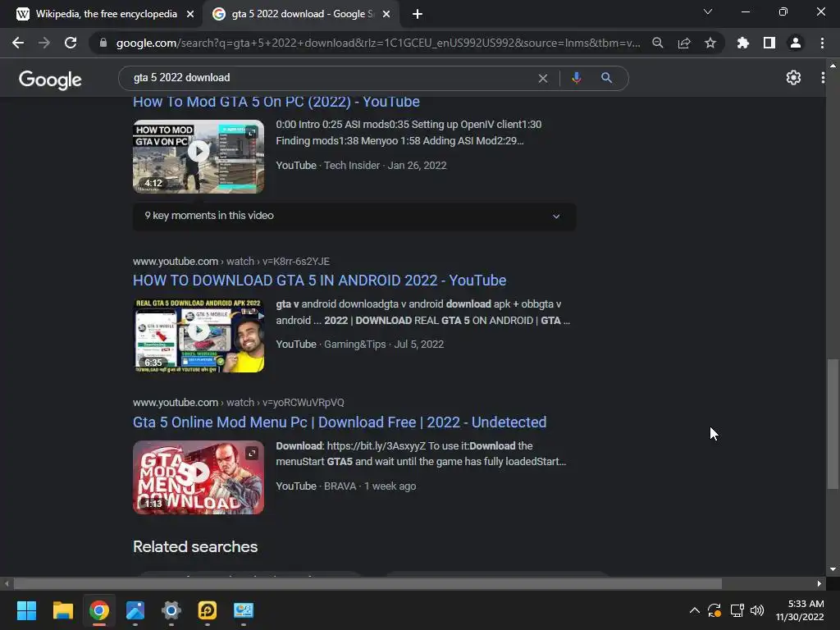Viewport: 840px width, 630px height.
Task: Go back using the browser back arrow
Action: [x=18, y=43]
